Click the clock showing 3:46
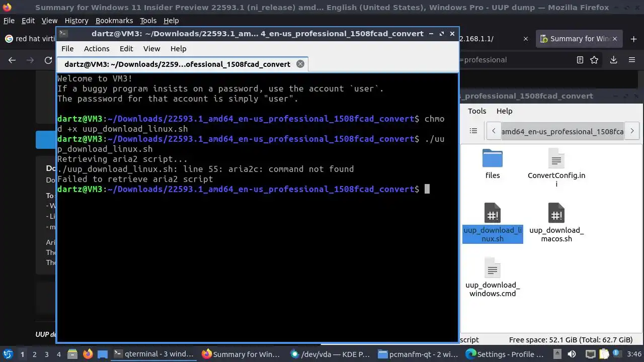The width and height of the screenshot is (644, 362). pyautogui.click(x=634, y=354)
